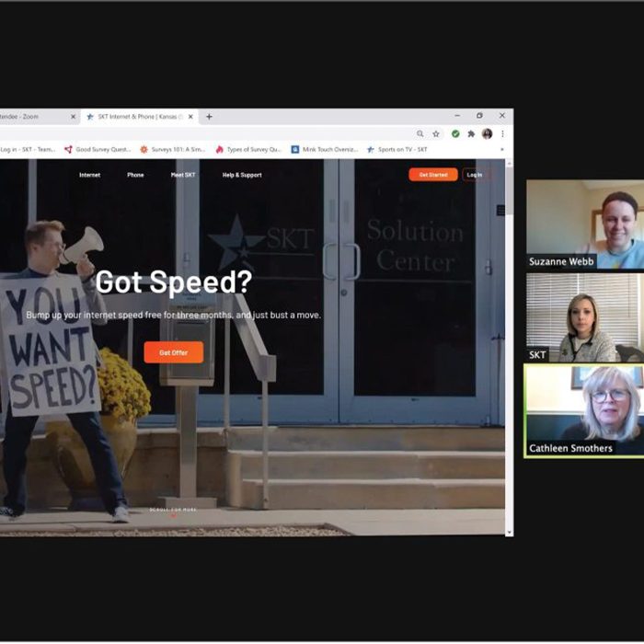The width and height of the screenshot is (644, 644).
Task: Click the zoom magnifier icon in address bar
Action: (x=420, y=133)
